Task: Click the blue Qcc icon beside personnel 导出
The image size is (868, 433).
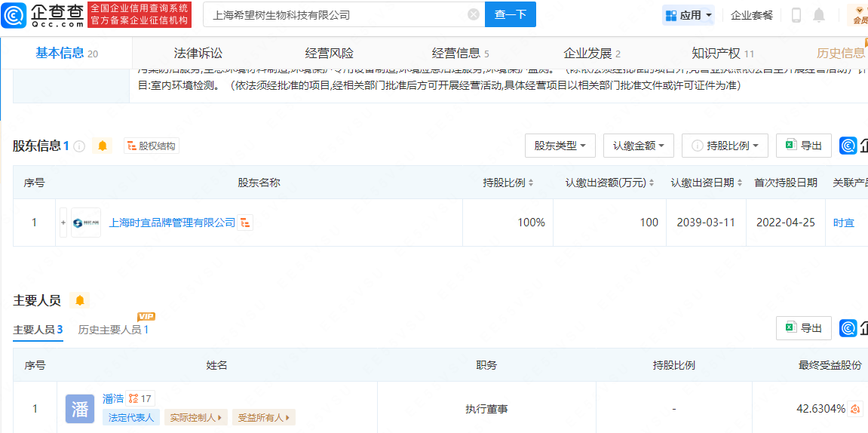Action: point(848,328)
